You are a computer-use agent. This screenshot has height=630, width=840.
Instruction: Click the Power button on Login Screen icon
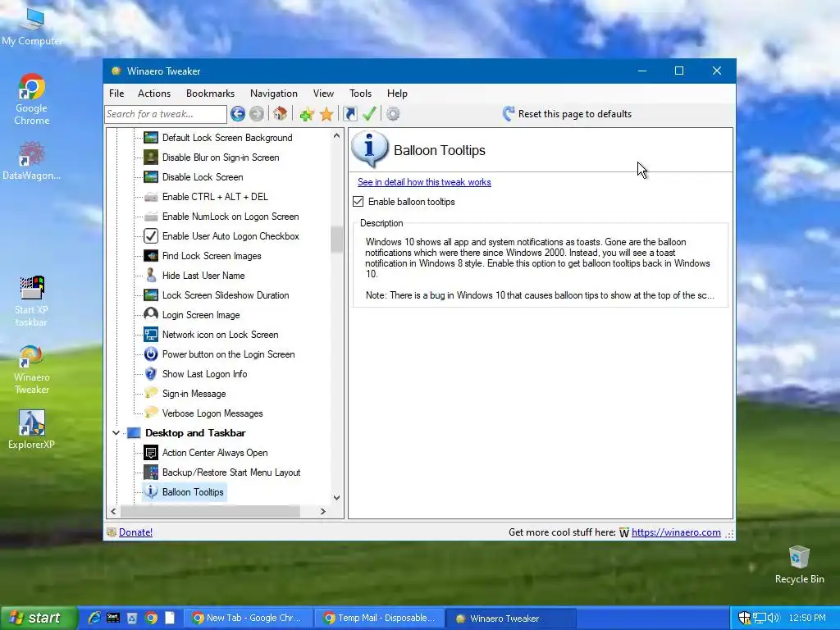(151, 354)
